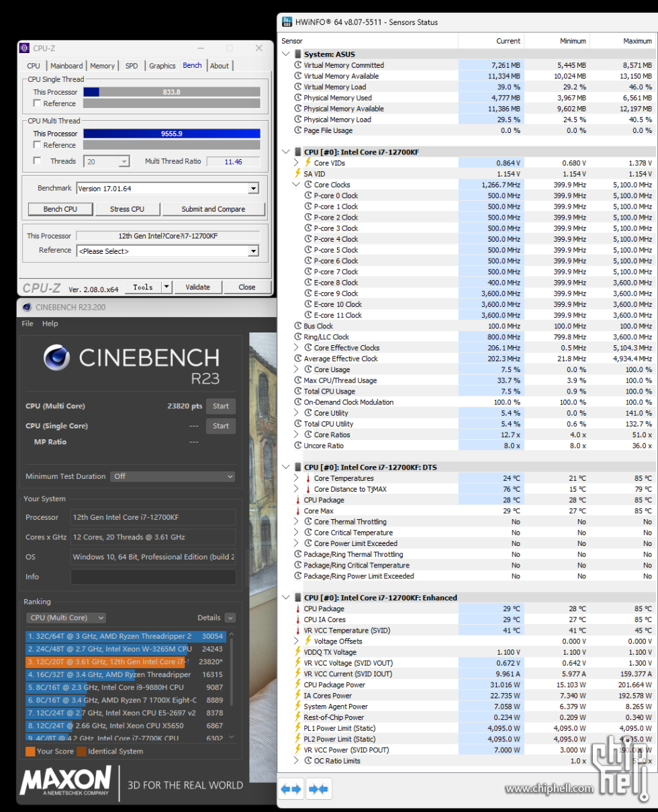Click the Cinebench R23 title icon

(27, 307)
